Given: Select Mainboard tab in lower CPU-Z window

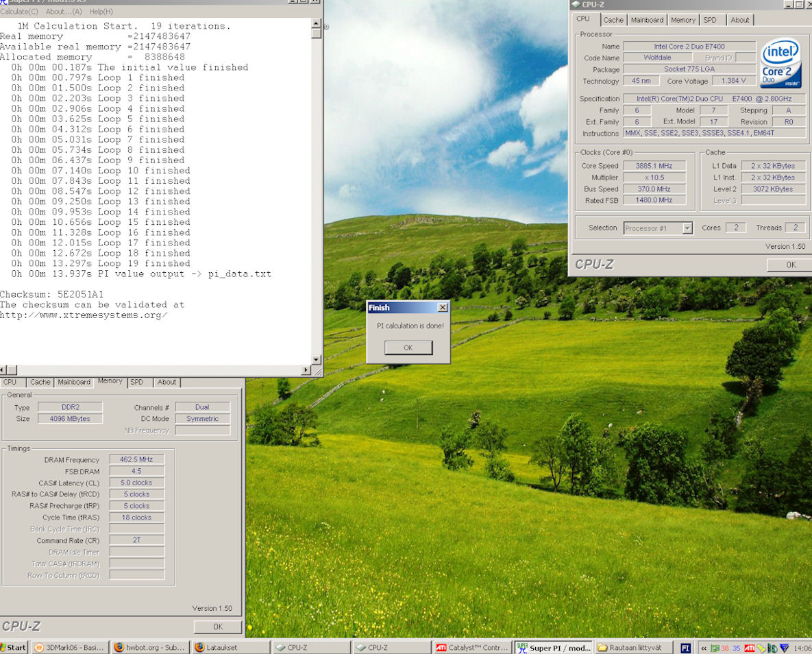Looking at the screenshot, I should (x=74, y=382).
